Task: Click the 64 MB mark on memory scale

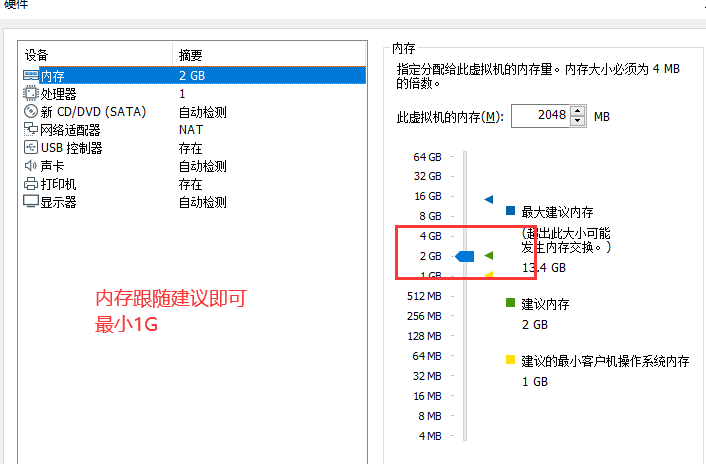Action: [427, 356]
